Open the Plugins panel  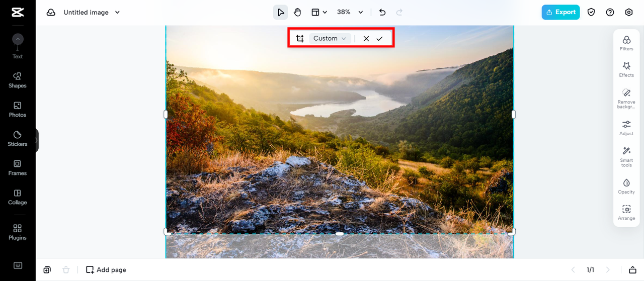point(18,232)
